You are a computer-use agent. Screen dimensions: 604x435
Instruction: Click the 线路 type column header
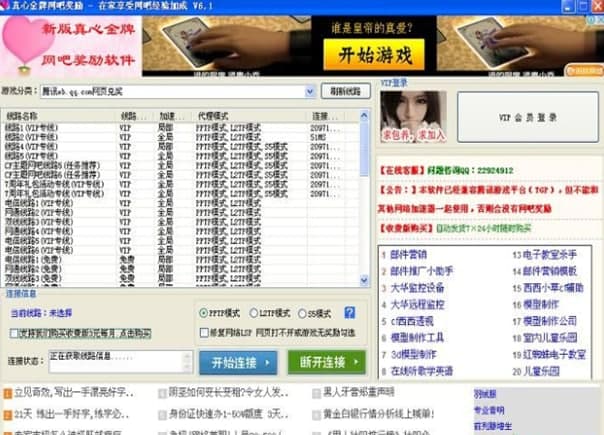[135, 116]
